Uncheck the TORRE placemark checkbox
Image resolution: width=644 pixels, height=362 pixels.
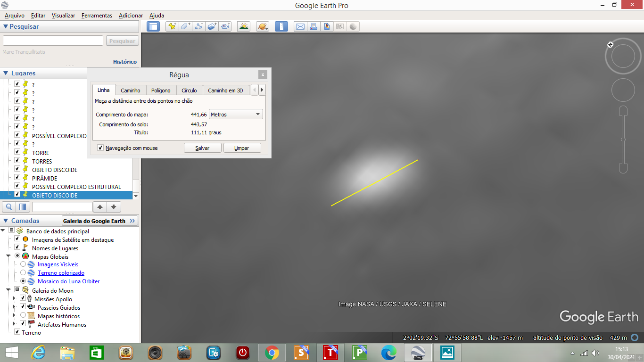click(x=17, y=152)
